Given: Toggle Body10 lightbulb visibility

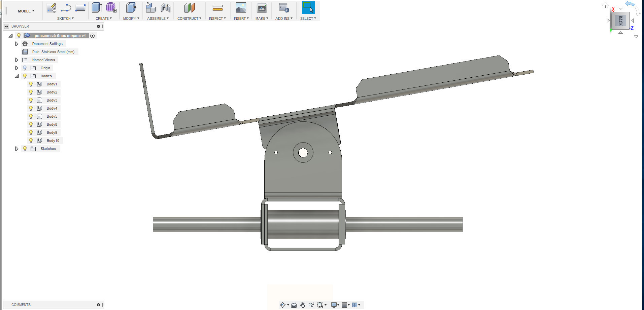Looking at the screenshot, I should point(31,141).
